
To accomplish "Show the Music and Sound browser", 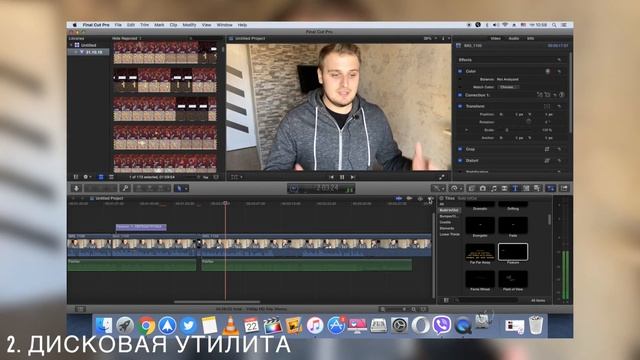I will (494, 188).
